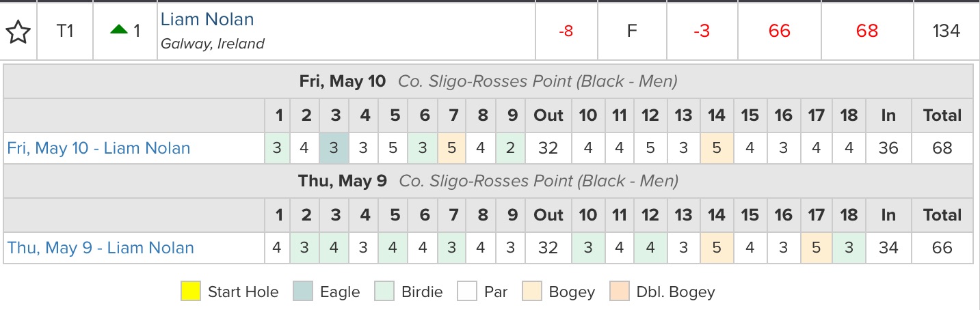Click the green up-arrow position change icon
The height and width of the screenshot is (310, 980).
[119, 30]
